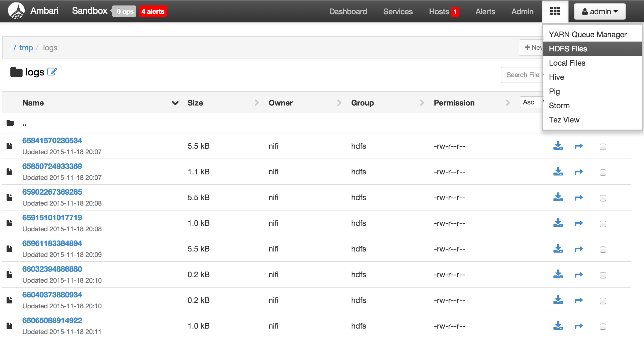The image size is (644, 351).
Task: Click the 4 alerts badge
Action: (153, 11)
